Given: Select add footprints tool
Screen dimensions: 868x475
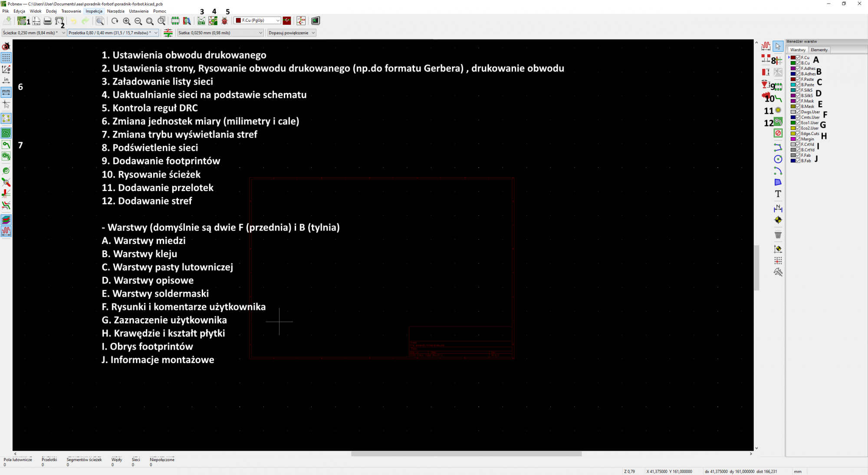Looking at the screenshot, I should point(778,86).
